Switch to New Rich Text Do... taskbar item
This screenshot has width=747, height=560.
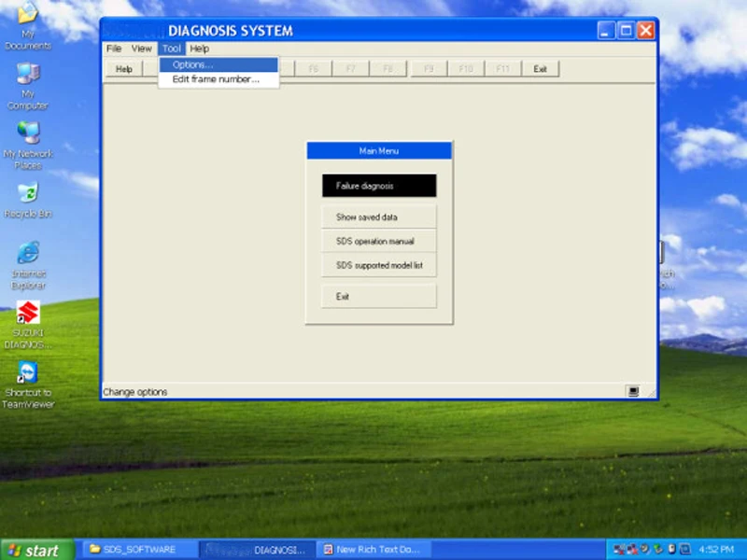coord(374,550)
